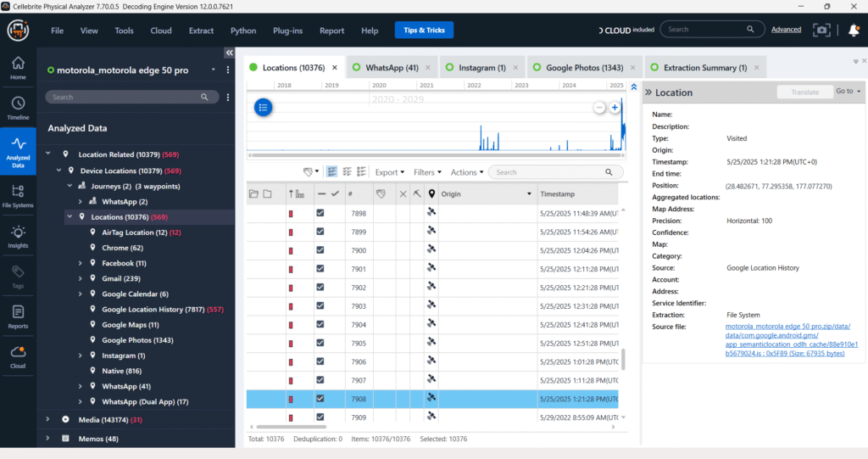Click the location pin column header
Viewport: 868px width, 459px height.
click(431, 194)
